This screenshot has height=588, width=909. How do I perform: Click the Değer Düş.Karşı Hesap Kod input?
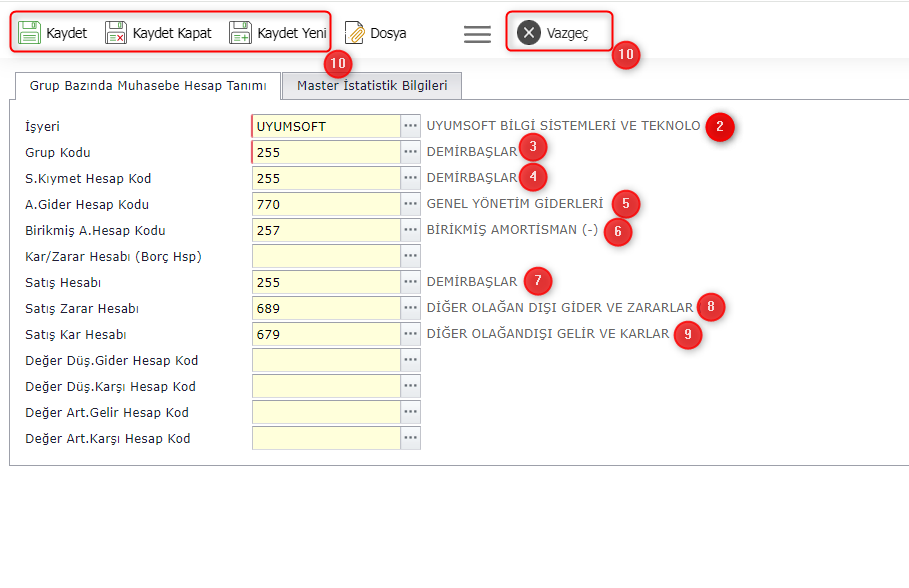[x=326, y=386]
